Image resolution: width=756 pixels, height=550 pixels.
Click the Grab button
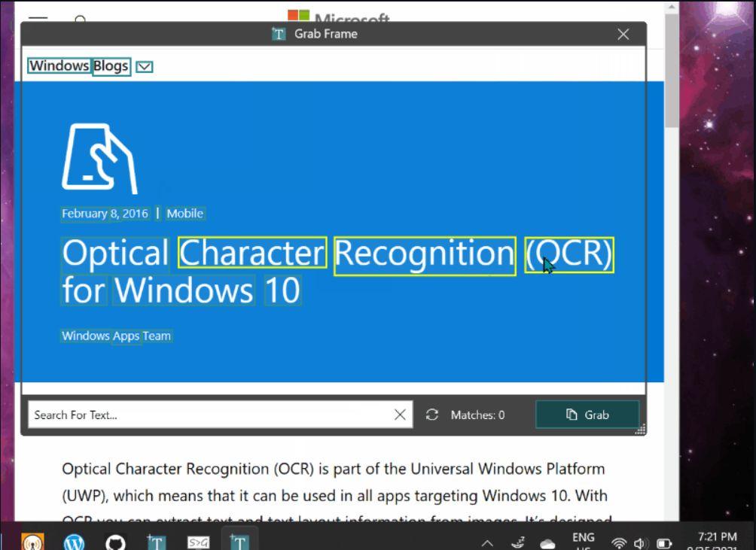tap(587, 415)
